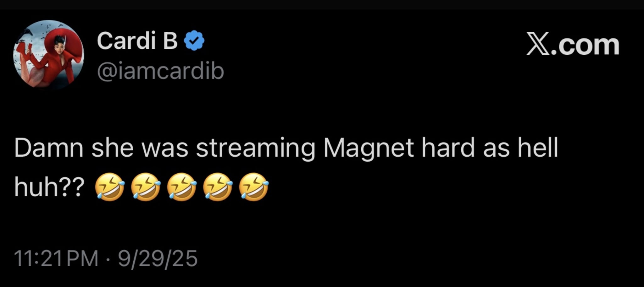This screenshot has height=287, width=644.
Task: Click the word "hard" in the tweet
Action: pos(448,148)
